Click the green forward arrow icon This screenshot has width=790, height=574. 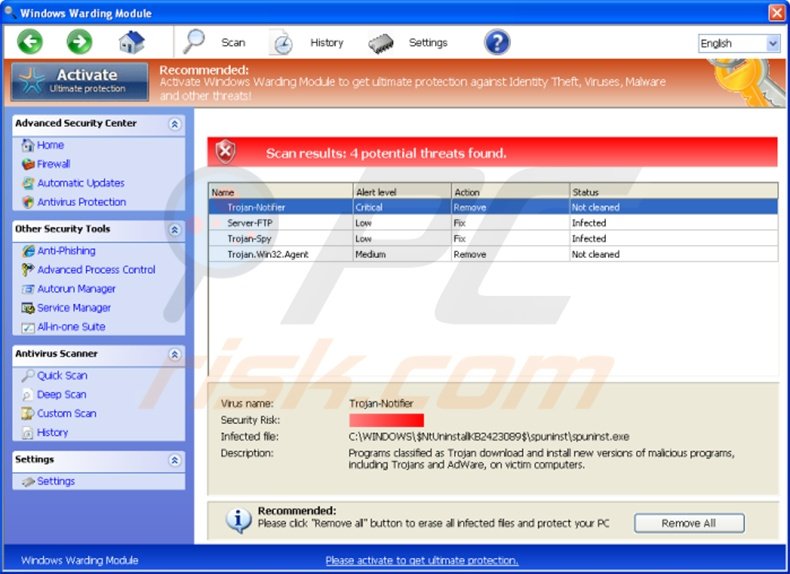[79, 42]
